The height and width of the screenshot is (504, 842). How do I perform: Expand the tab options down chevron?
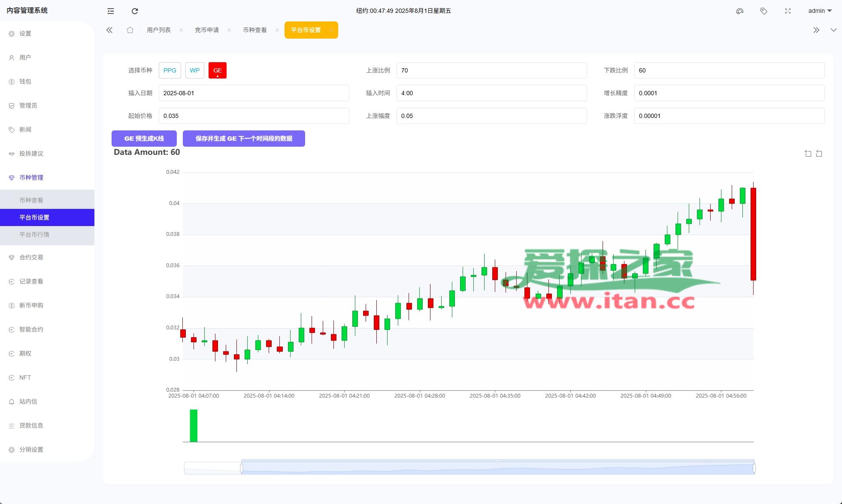[833, 30]
